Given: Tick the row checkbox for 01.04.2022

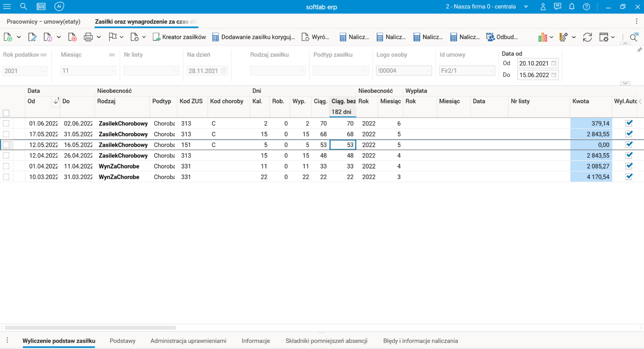Looking at the screenshot, I should tap(6, 166).
